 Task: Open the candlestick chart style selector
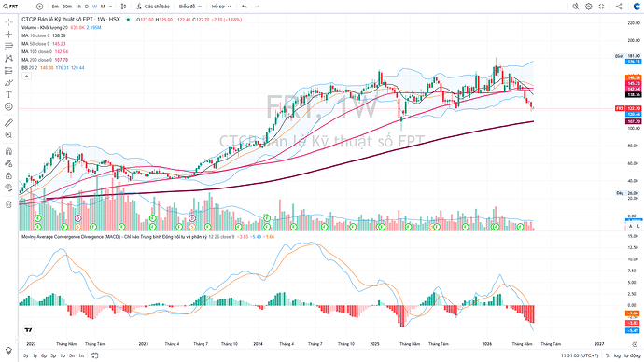(123, 7)
